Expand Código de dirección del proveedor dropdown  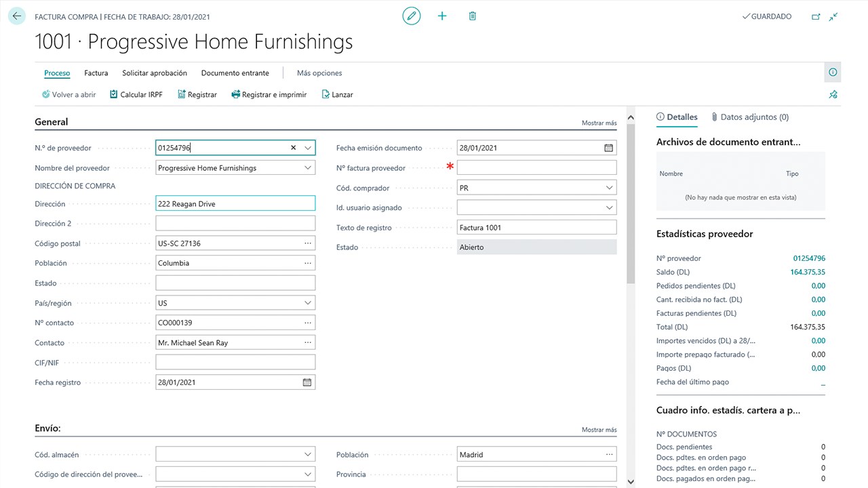308,474
